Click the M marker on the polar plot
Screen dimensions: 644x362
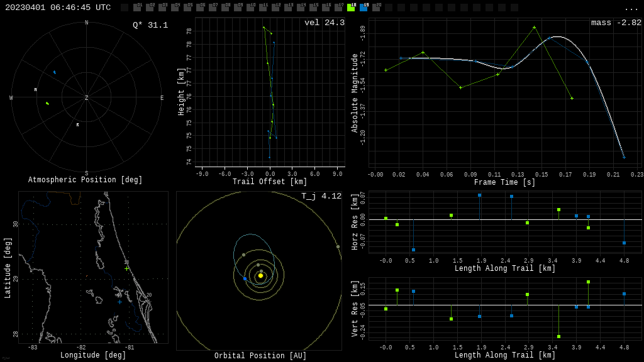[x=35, y=90]
